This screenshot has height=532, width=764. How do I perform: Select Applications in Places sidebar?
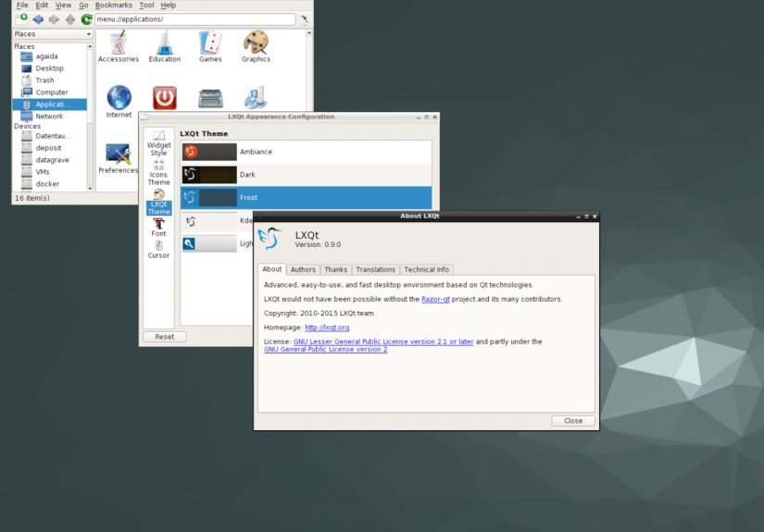[x=50, y=105]
